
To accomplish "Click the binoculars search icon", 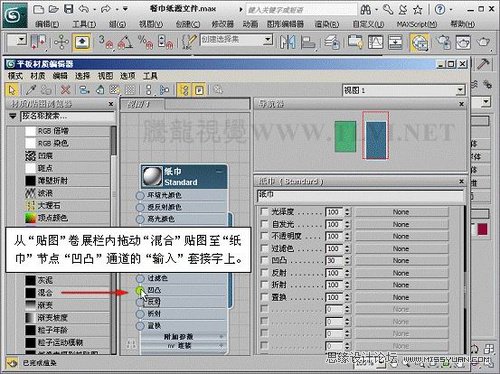I will pyautogui.click(x=365, y=10).
